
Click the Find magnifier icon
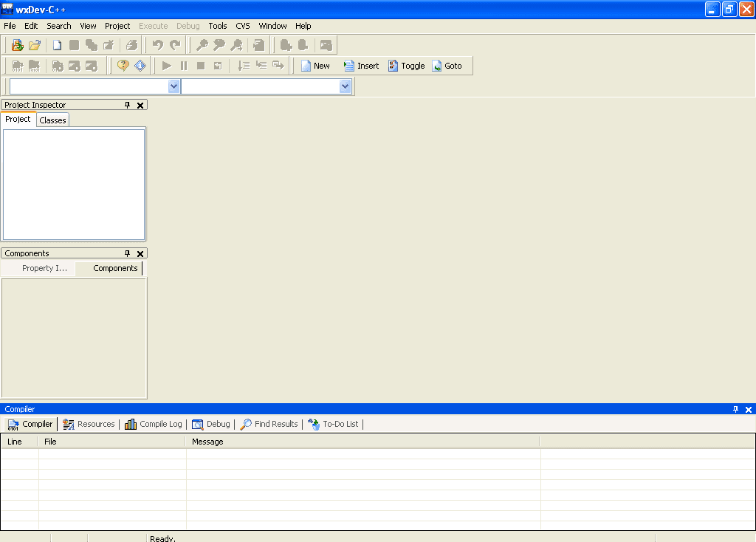pyautogui.click(x=202, y=45)
